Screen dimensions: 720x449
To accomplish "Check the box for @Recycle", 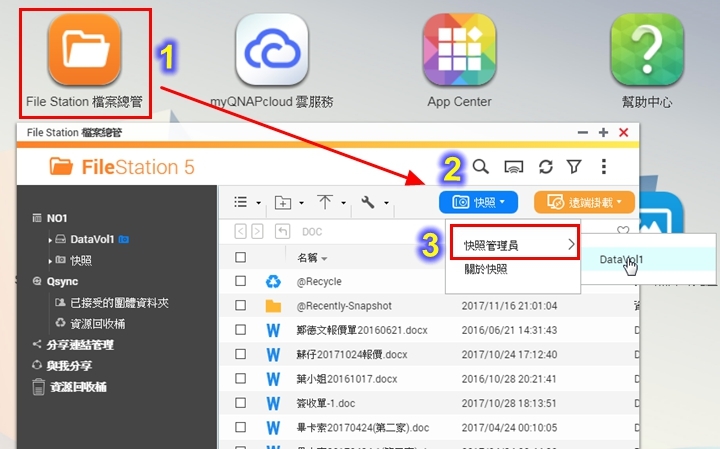I will tap(240, 281).
